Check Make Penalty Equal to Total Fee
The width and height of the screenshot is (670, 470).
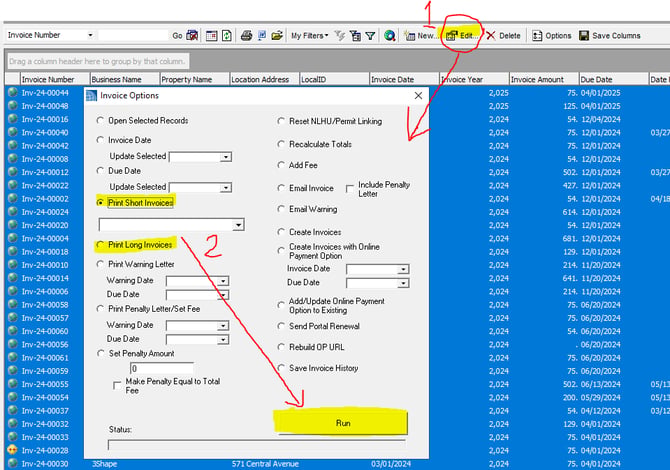117,385
